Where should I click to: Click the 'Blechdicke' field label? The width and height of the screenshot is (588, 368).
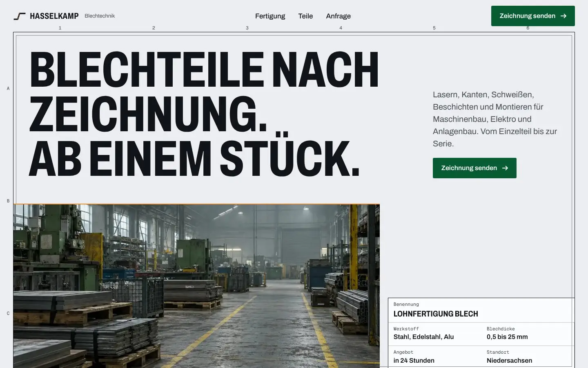(x=501, y=329)
